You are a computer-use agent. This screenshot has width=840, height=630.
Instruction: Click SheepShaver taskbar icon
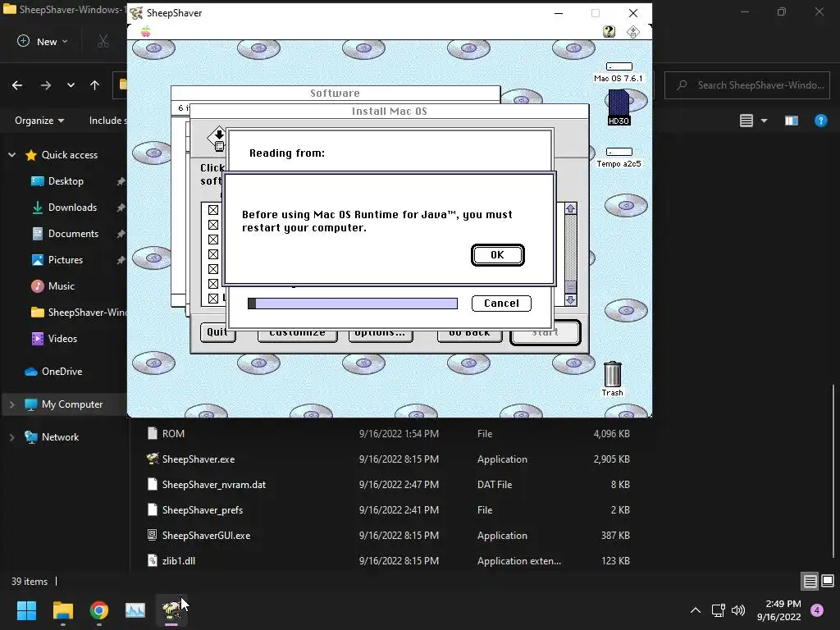(171, 610)
